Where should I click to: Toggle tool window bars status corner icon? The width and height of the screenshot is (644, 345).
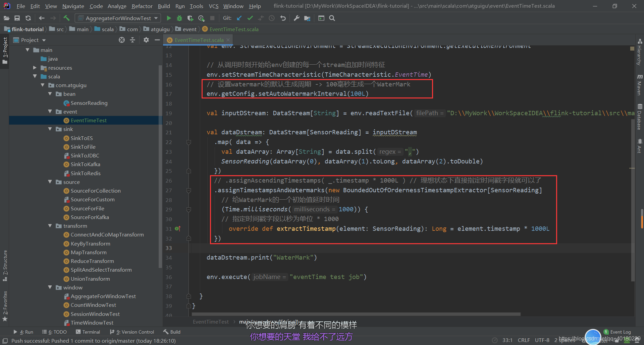(5, 341)
